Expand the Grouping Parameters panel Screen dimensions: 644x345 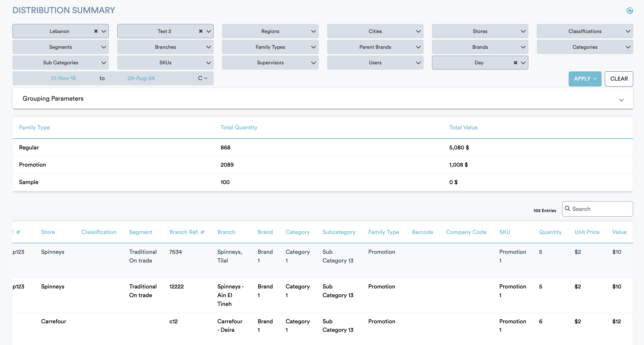[621, 100]
